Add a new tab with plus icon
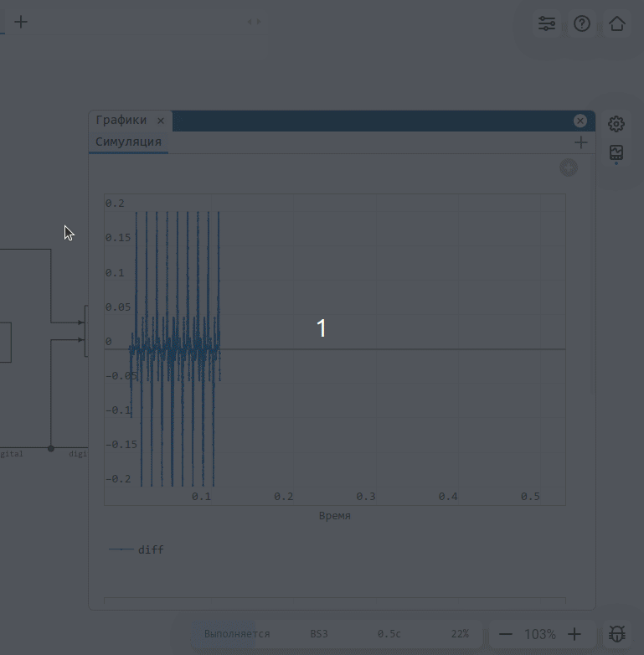 coord(20,22)
